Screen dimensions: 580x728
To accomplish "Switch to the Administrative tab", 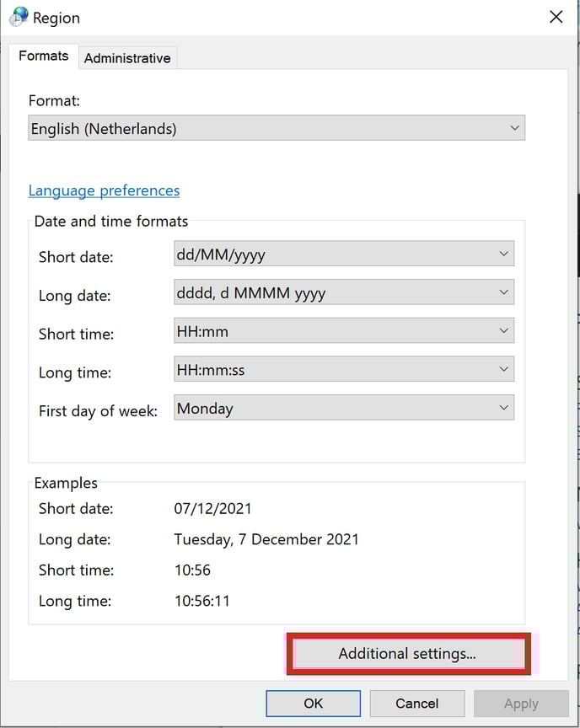I will [127, 58].
